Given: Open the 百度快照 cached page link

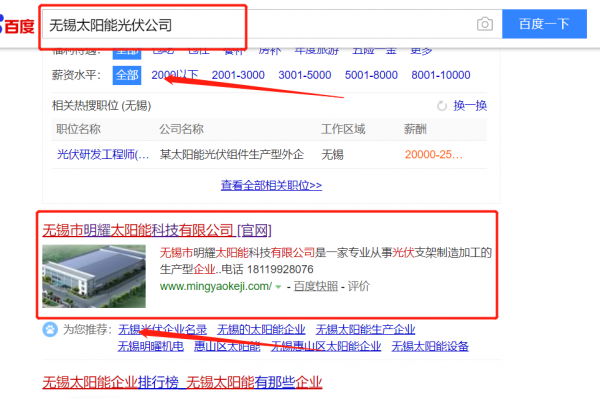Looking at the screenshot, I should [x=316, y=286].
